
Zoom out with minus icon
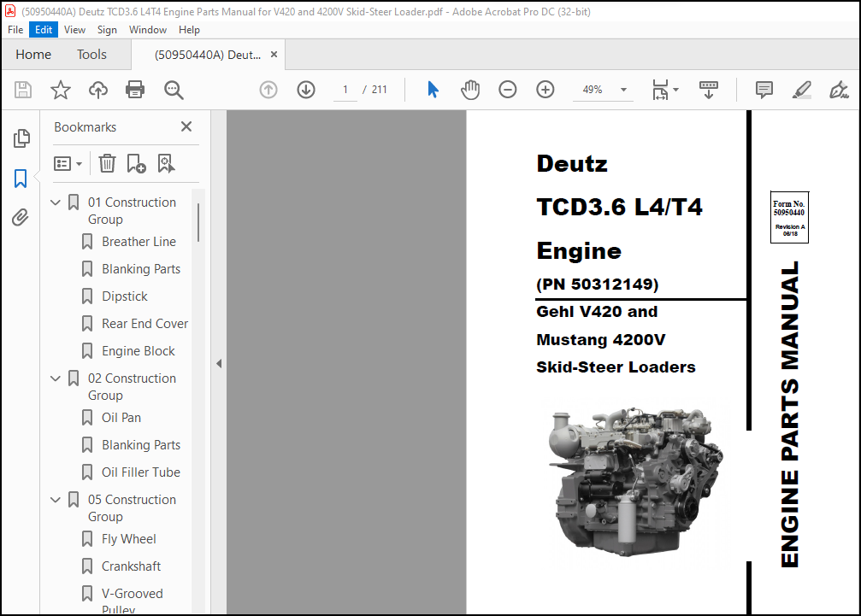(x=507, y=90)
